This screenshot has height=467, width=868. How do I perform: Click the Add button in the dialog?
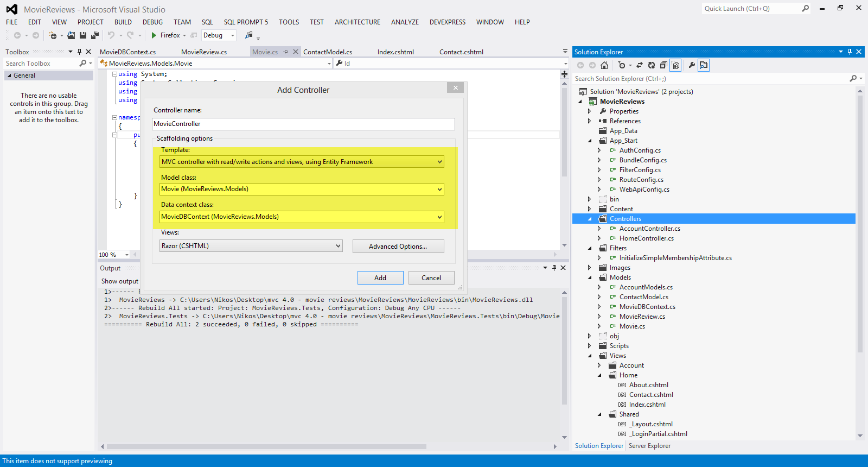pyautogui.click(x=380, y=277)
